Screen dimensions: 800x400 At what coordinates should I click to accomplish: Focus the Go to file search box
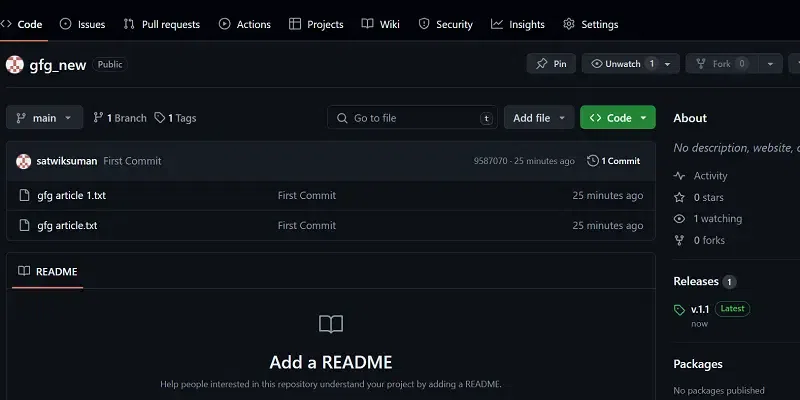[x=412, y=118]
